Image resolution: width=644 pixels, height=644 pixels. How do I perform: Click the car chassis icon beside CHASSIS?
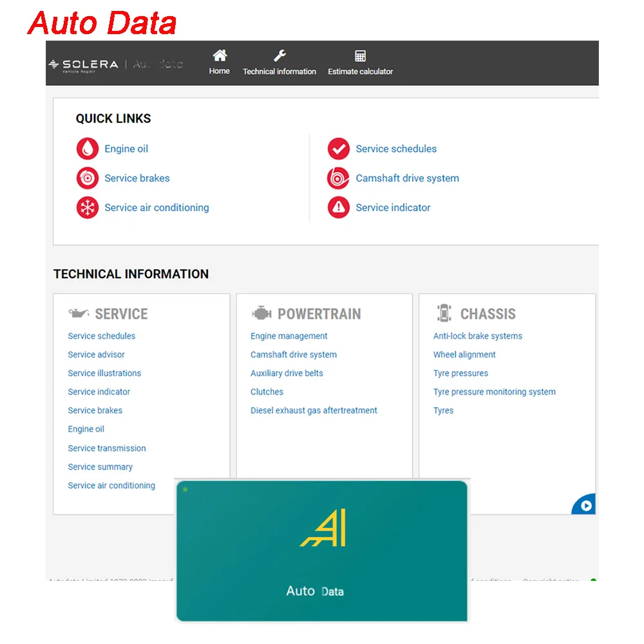tap(444, 314)
